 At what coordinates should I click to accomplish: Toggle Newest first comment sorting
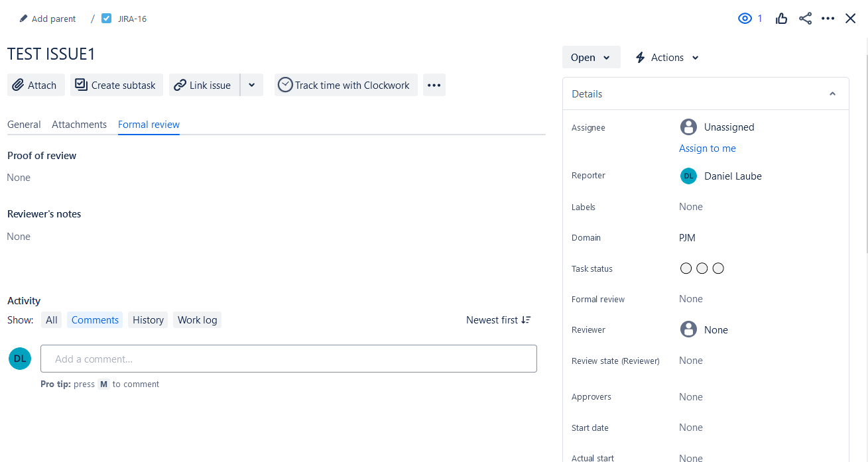click(x=498, y=319)
